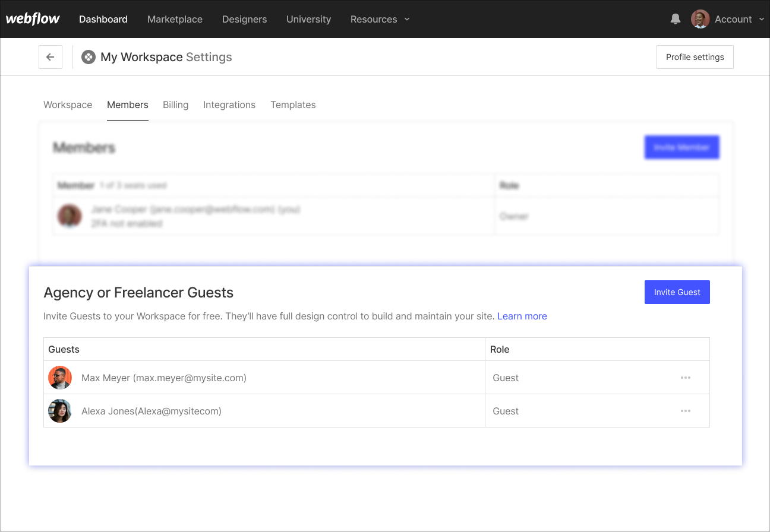770x532 pixels.
Task: Open notifications via the bell icon
Action: 675,19
